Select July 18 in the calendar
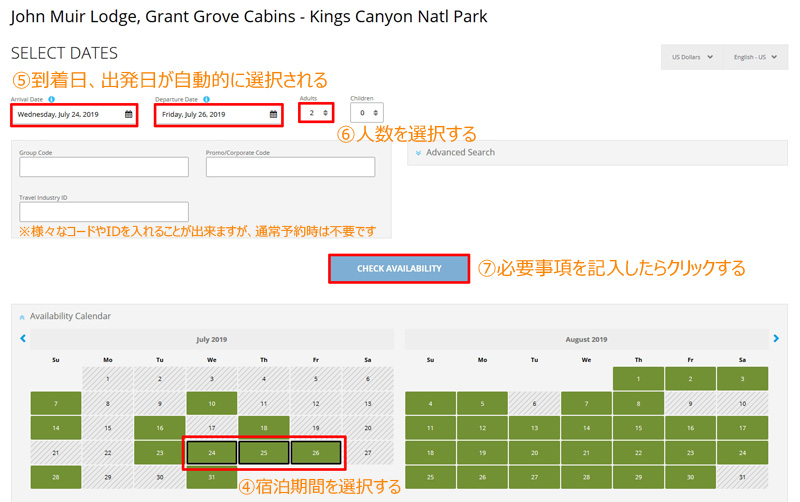800x502 pixels. 264,428
